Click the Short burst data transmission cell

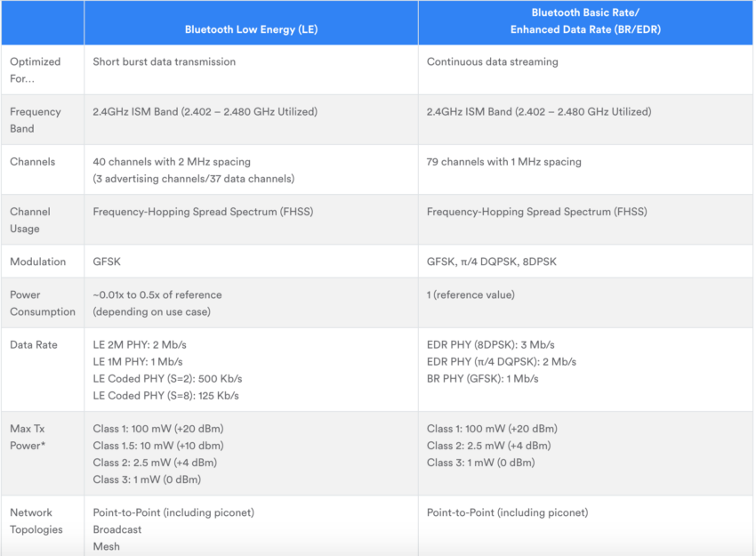165,62
